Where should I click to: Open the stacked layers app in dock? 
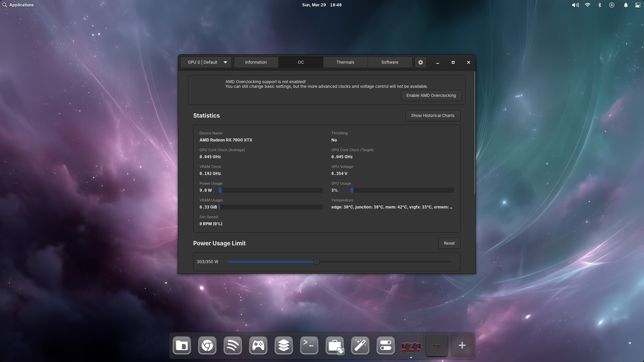point(283,345)
